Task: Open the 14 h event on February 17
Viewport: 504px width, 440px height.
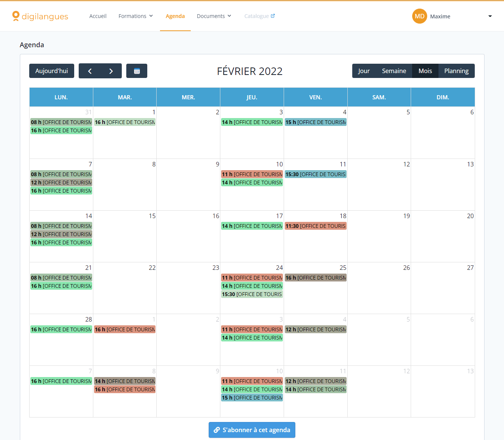Action: (x=252, y=226)
